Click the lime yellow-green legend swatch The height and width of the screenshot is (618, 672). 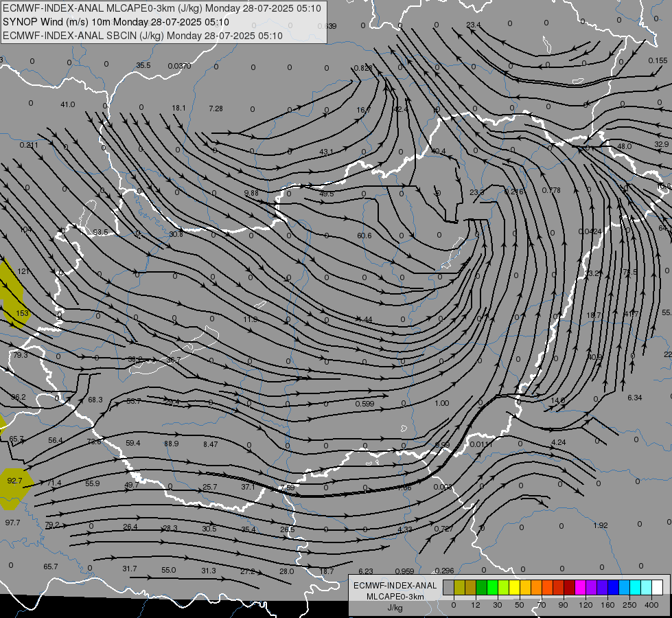pyautogui.click(x=504, y=587)
